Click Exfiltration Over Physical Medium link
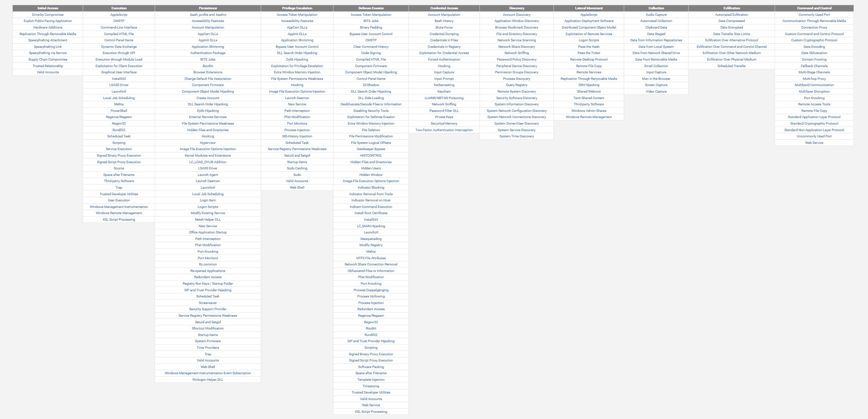 731,60
